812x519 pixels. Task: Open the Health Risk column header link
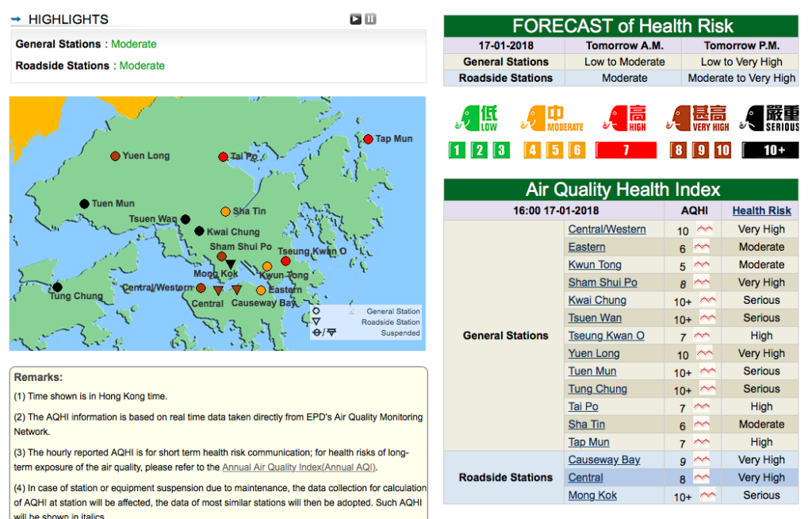pyautogui.click(x=761, y=210)
